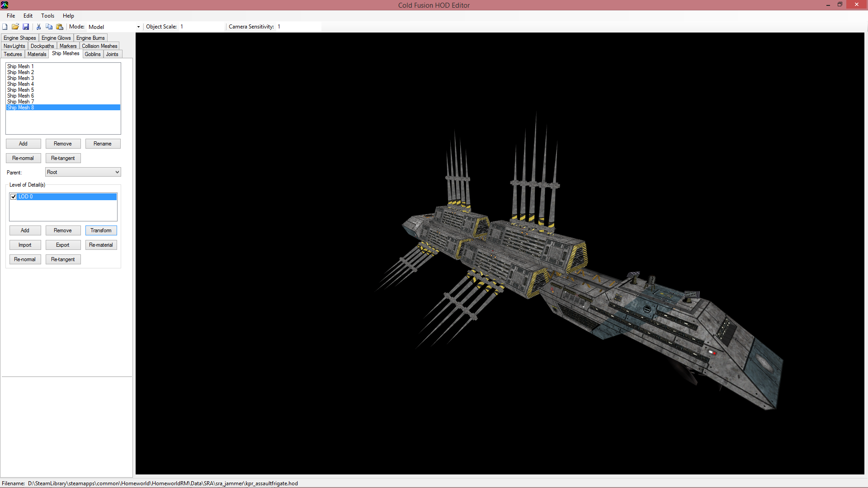Switch to the Engine Glows tab
This screenshot has height=488, width=868.
coord(56,38)
